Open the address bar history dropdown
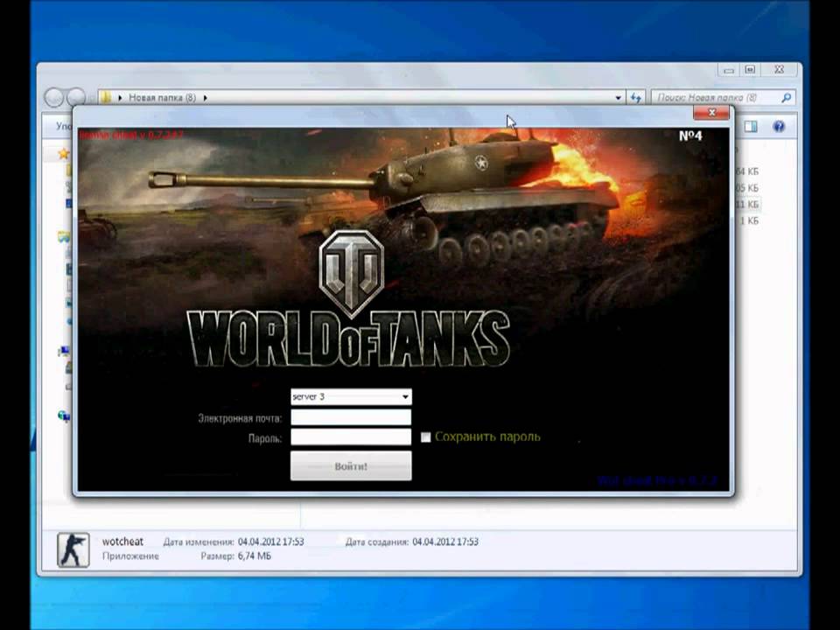 [x=619, y=97]
